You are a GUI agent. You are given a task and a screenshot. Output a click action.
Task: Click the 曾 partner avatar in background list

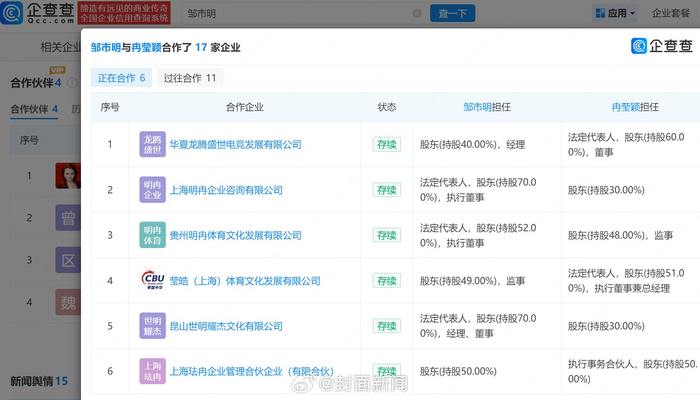[68, 218]
